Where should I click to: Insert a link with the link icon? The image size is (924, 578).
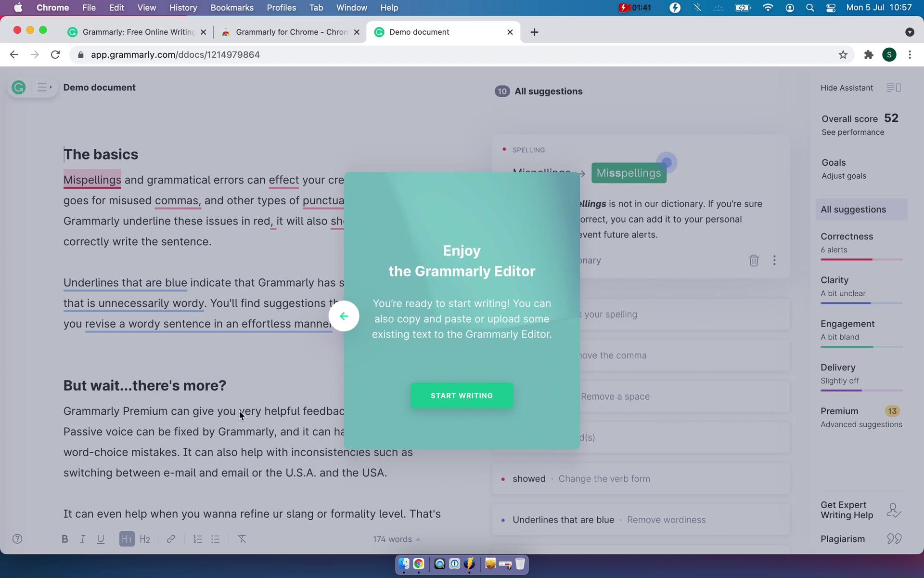(171, 539)
